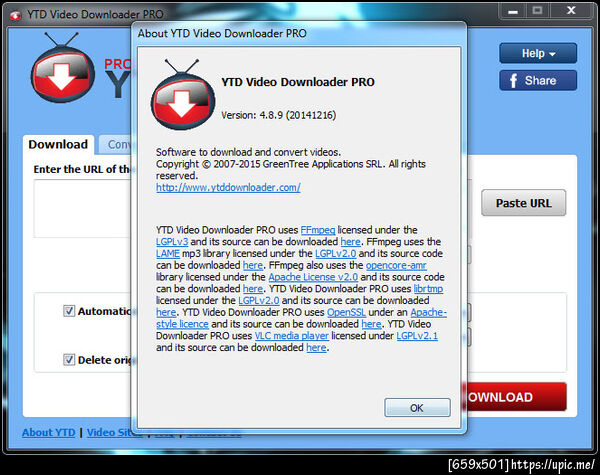This screenshot has height=475, width=600.
Task: Open the OpenSSL link
Action: (x=346, y=312)
